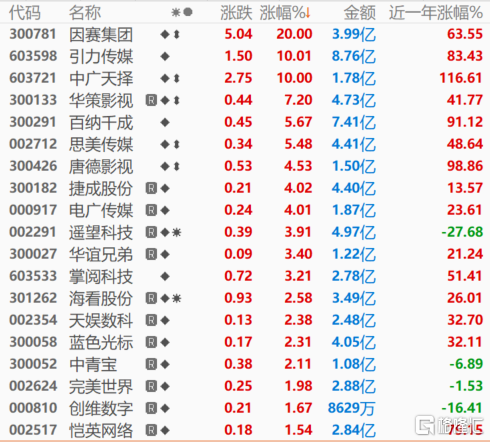Viewport: 490px width, 442px height.
Task: Click the R badge on 天娱数科 row
Action: point(151,320)
